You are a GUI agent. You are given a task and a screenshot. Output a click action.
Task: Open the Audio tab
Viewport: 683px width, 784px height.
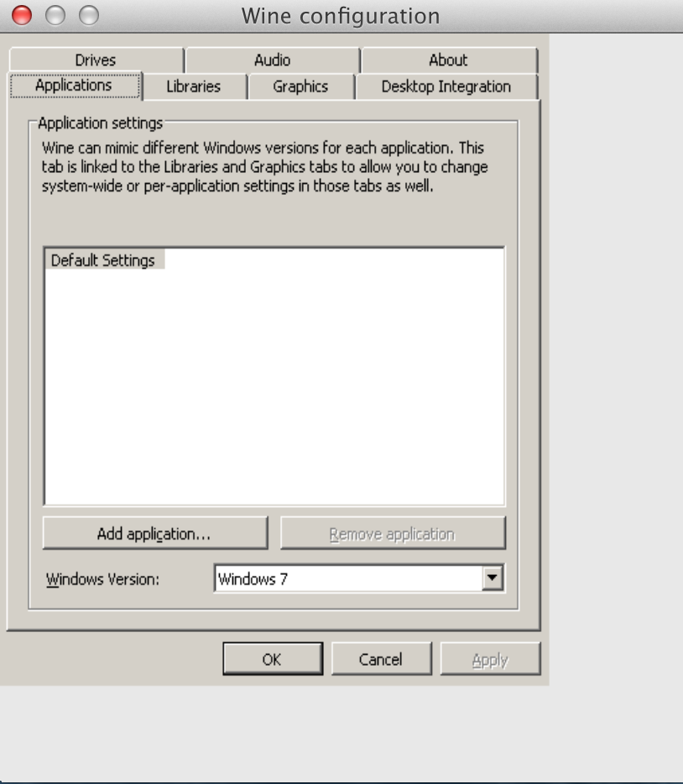[x=272, y=60]
